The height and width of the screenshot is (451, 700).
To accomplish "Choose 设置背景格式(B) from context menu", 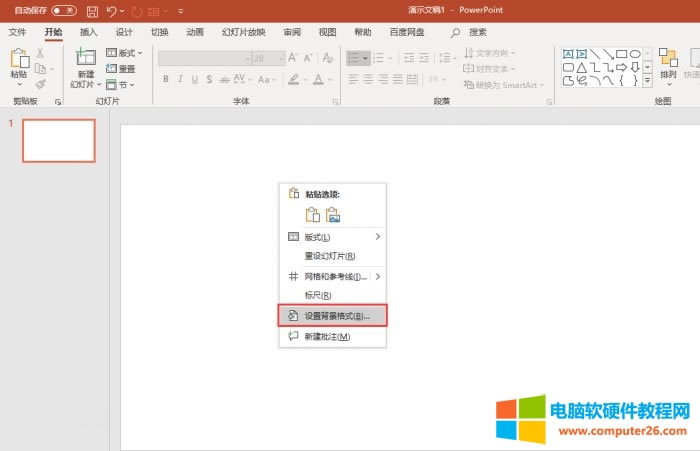I will pyautogui.click(x=336, y=315).
